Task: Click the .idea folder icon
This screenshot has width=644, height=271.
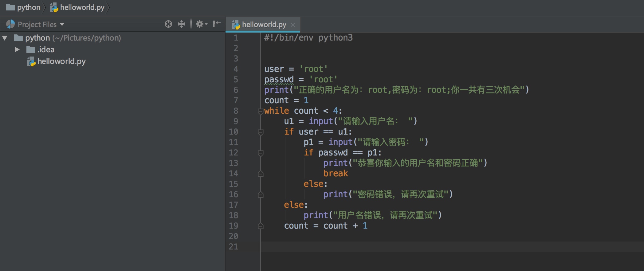Action: tap(31, 49)
